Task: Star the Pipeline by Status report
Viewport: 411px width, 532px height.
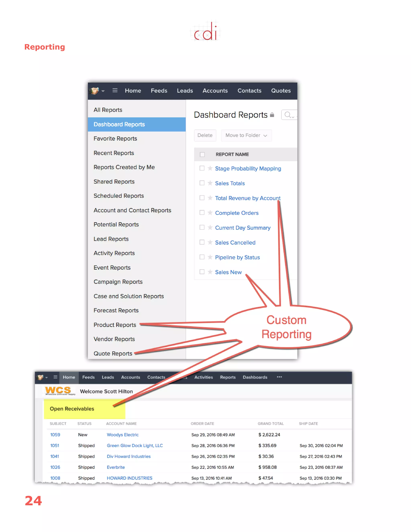Action: click(210, 257)
